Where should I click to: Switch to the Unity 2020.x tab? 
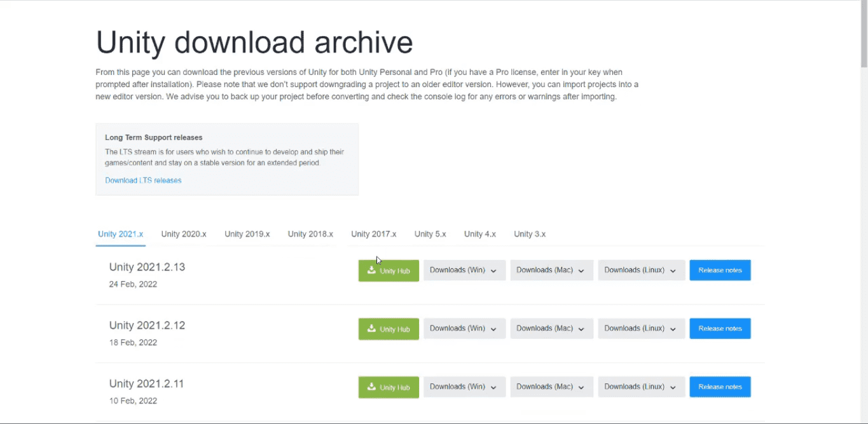click(x=184, y=234)
